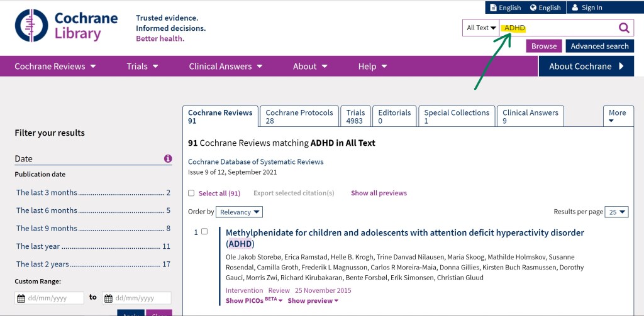Click the magnifying glass search icon
The image size is (644, 316).
(x=623, y=28)
